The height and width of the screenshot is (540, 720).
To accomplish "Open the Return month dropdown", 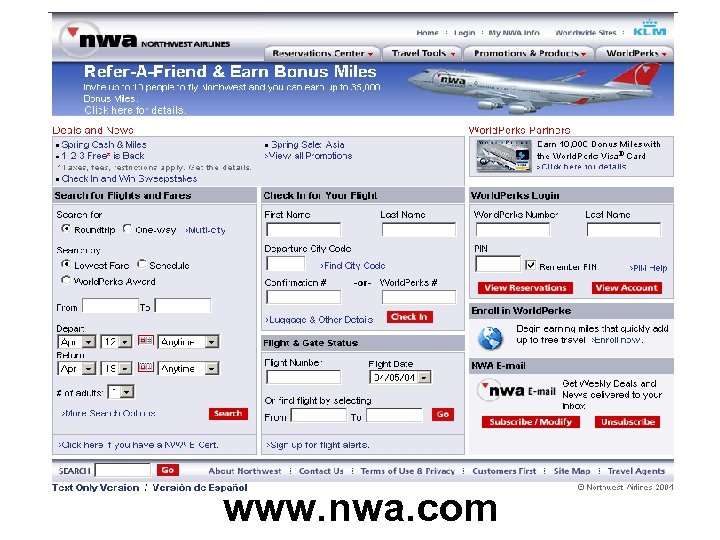I will tap(77, 368).
